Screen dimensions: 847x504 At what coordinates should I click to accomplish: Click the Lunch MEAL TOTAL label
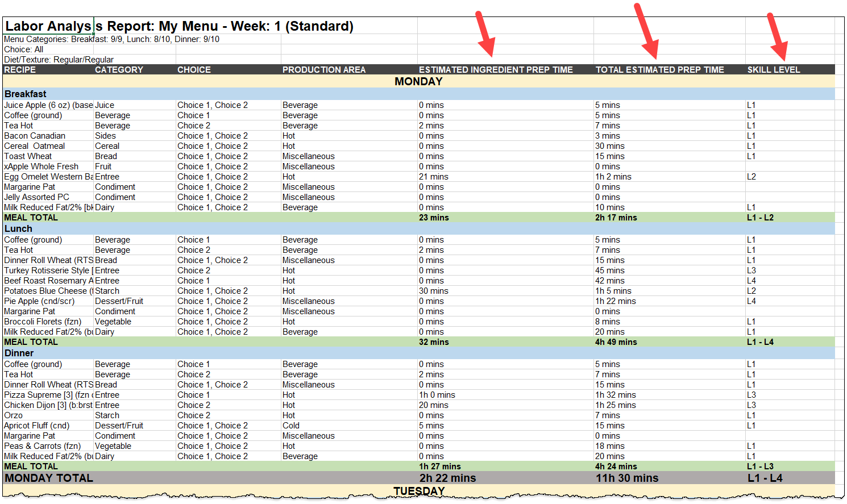click(x=31, y=342)
